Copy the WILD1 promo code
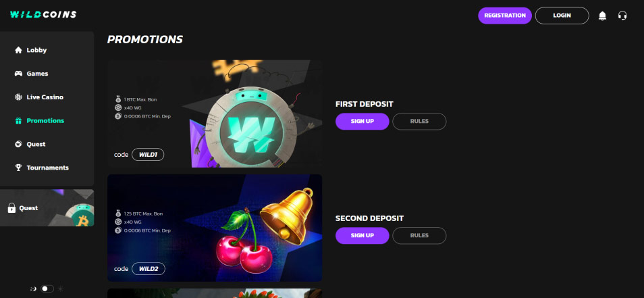The image size is (644, 298). [x=148, y=155]
